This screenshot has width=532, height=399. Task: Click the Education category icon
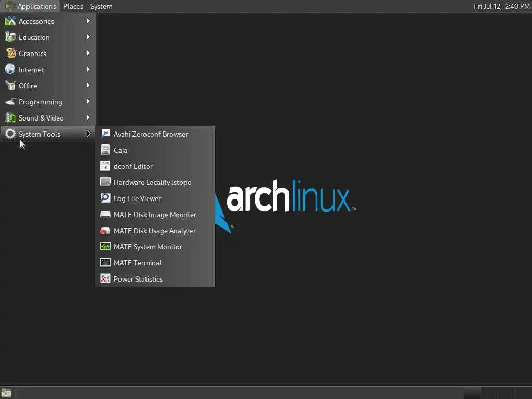coord(10,37)
